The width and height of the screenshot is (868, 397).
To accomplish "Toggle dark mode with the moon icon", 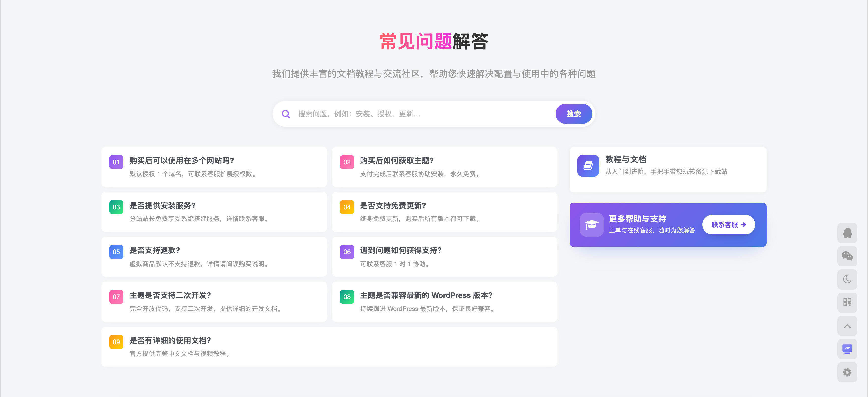I will pos(847,279).
